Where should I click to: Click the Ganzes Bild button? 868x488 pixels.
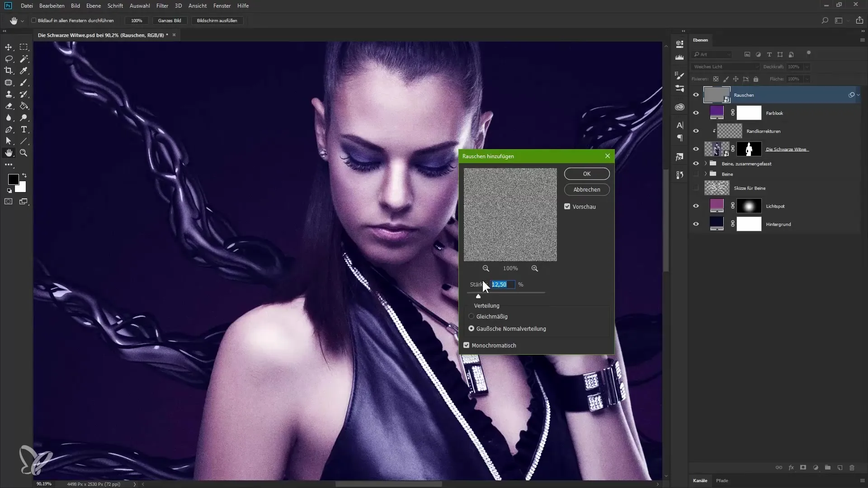coord(170,20)
